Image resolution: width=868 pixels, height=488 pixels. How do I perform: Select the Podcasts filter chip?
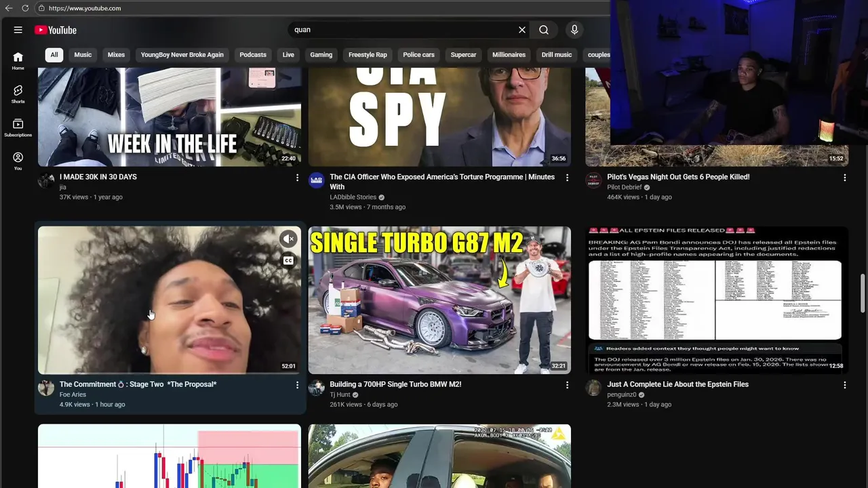click(x=253, y=55)
